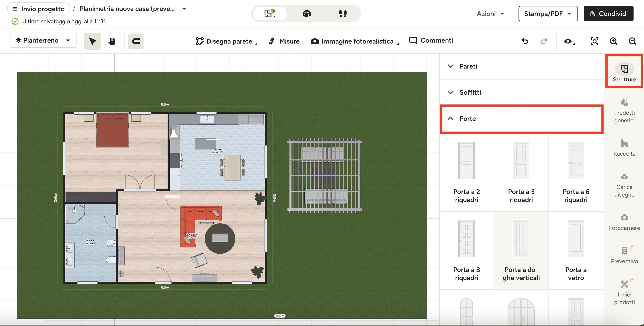Zoom in on the plan

tap(613, 41)
